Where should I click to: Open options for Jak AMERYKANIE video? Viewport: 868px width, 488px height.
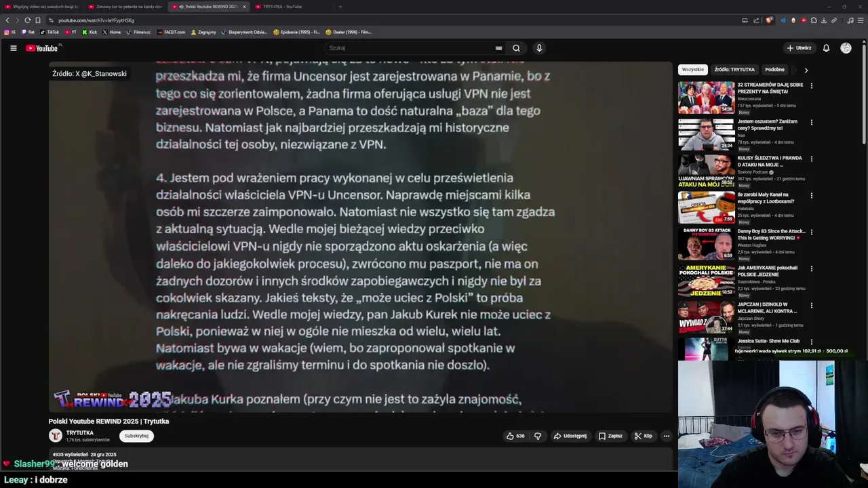coord(811,269)
